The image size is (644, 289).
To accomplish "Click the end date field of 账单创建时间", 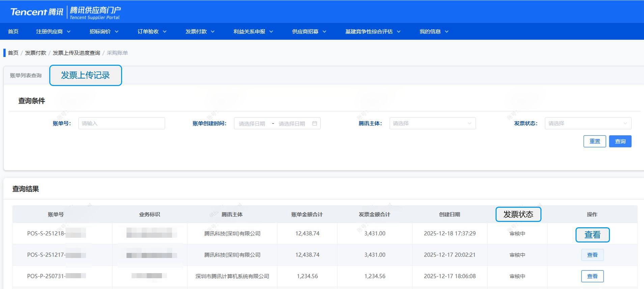I will tap(292, 123).
